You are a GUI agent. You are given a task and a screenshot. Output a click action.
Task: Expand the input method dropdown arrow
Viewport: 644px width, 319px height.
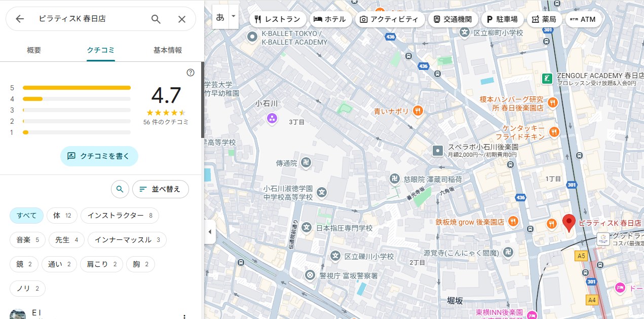233,16
